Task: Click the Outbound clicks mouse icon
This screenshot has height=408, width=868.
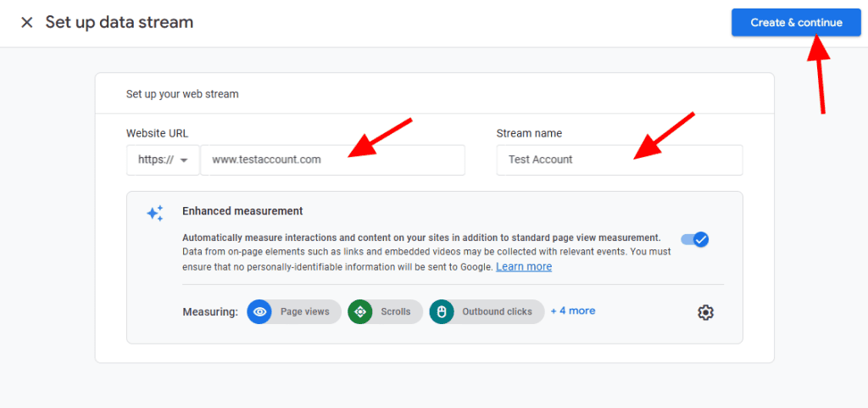Action: [x=441, y=311]
